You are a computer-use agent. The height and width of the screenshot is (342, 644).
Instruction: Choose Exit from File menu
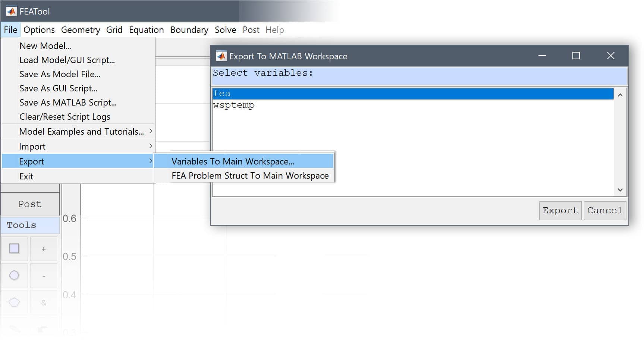pyautogui.click(x=78, y=176)
